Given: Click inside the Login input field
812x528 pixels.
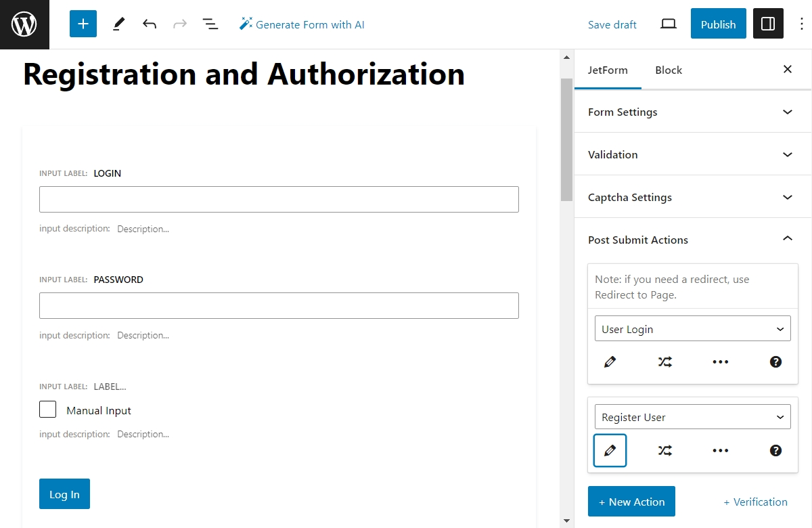Looking at the screenshot, I should (279, 199).
